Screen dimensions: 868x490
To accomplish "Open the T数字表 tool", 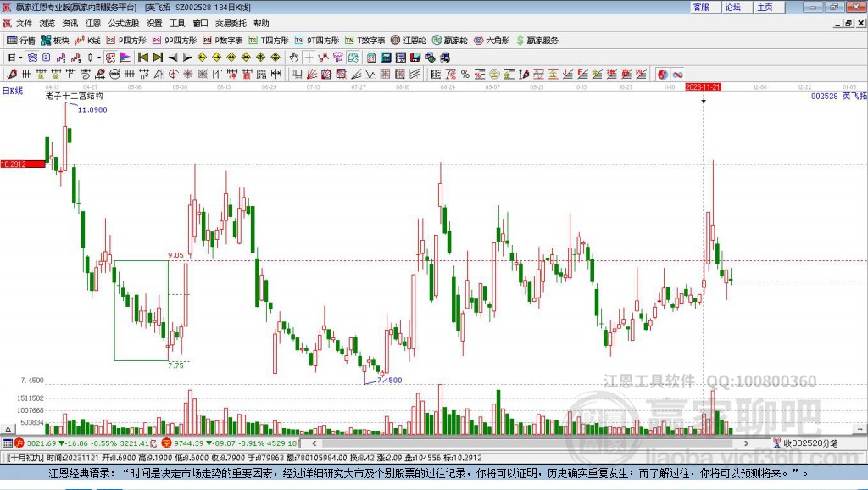I will [x=364, y=41].
